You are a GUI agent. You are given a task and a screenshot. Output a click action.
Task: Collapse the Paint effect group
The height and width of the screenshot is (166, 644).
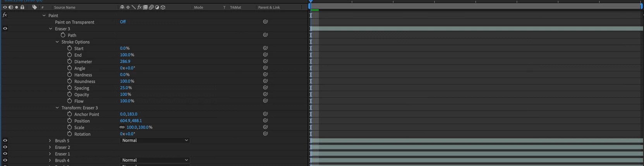[x=44, y=16]
